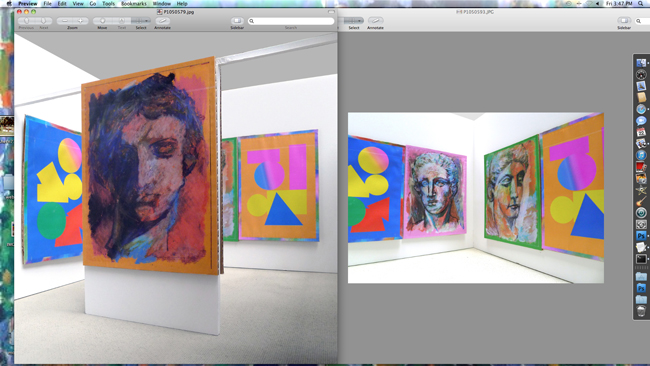
Task: Open iTunes from the Dock
Action: click(x=641, y=155)
